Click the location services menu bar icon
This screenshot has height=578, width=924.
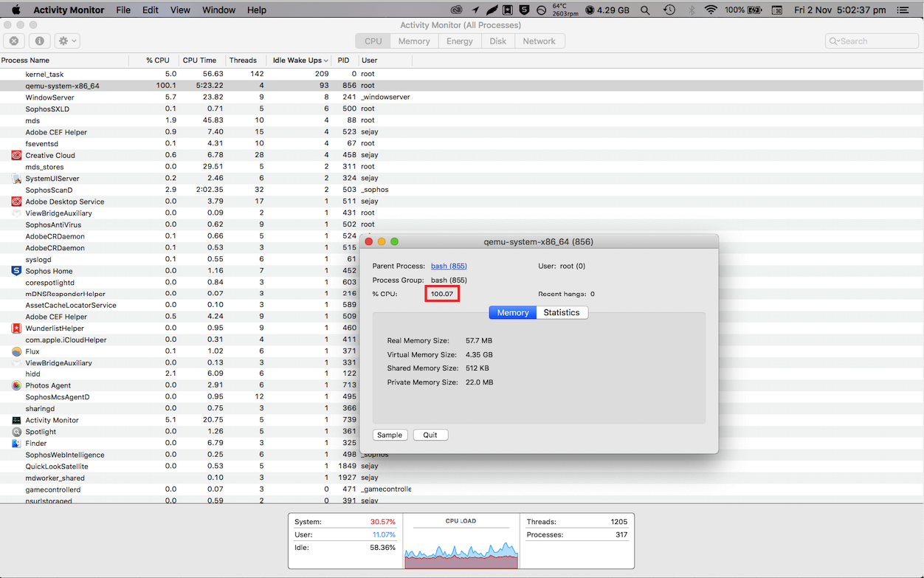(x=475, y=10)
